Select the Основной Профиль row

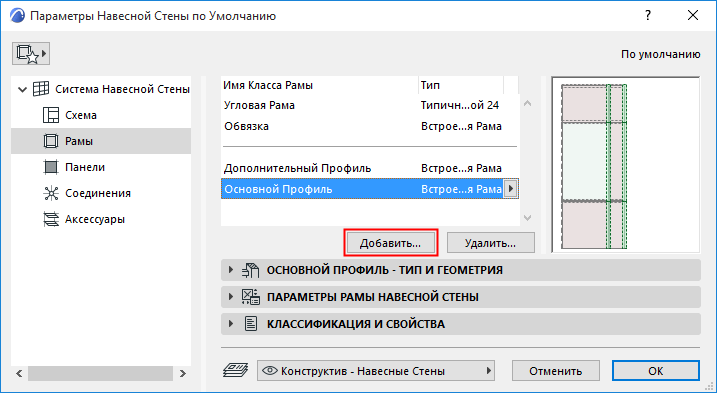click(370, 189)
